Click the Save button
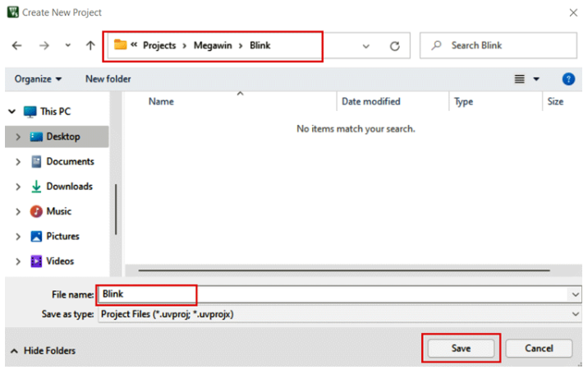The width and height of the screenshot is (588, 379). (461, 349)
